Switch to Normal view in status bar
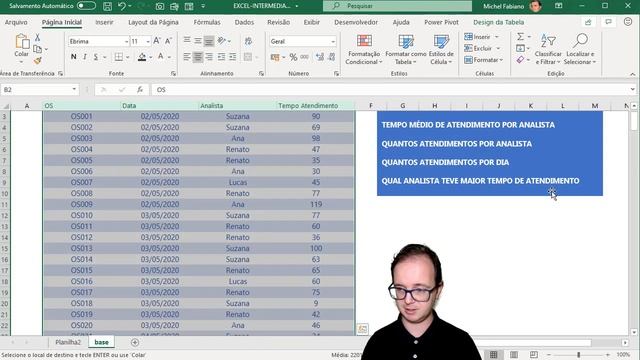 493,355
